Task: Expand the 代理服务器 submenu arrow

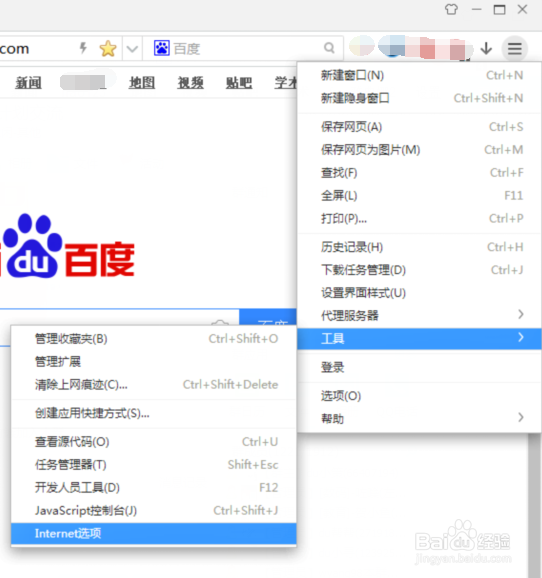Action: pyautogui.click(x=521, y=314)
